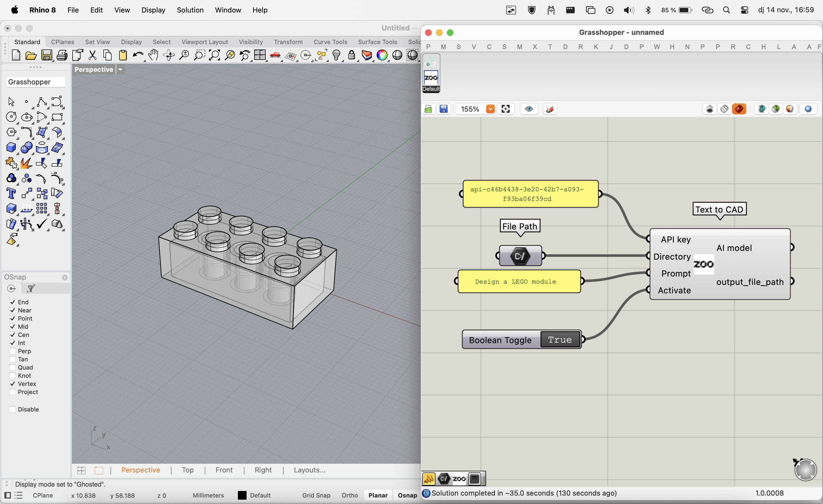This screenshot has width=823, height=504.
Task: Open the Default layer dropdown in status bar
Action: pyautogui.click(x=260, y=495)
